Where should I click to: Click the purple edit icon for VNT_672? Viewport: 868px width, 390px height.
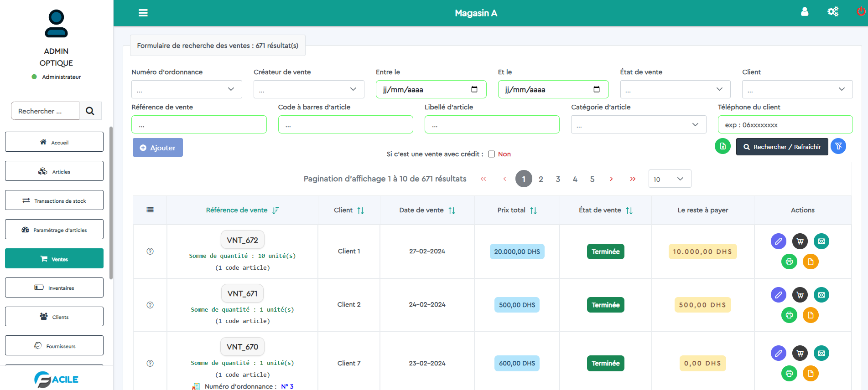(x=779, y=241)
